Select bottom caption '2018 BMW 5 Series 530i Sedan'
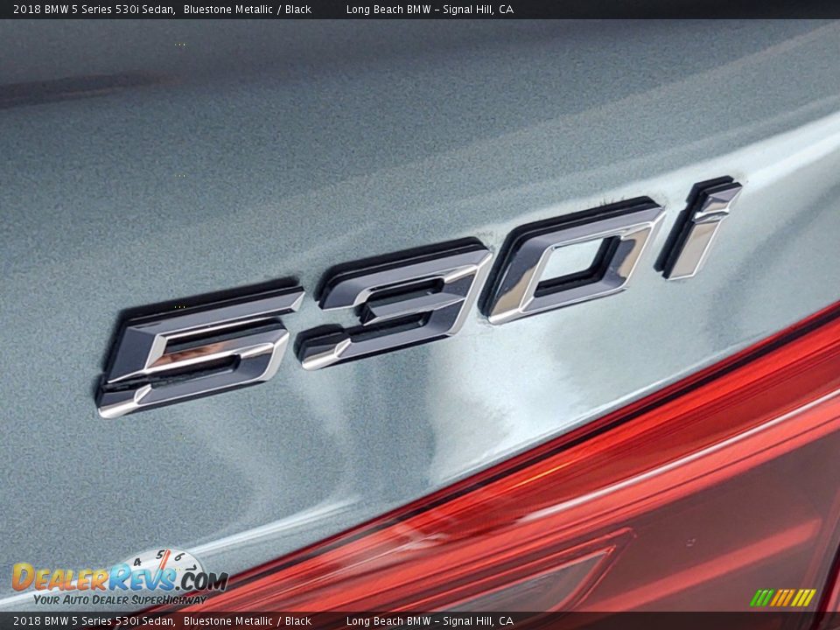The height and width of the screenshot is (630, 840). 94,621
